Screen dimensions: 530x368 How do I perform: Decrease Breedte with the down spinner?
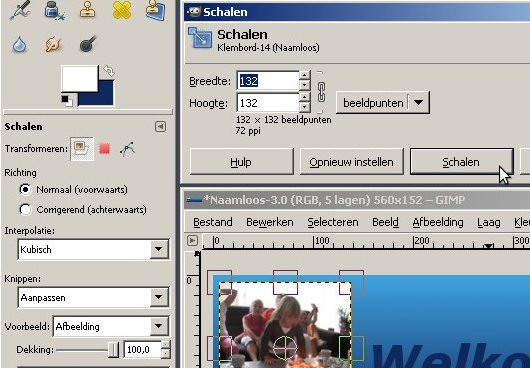point(305,85)
